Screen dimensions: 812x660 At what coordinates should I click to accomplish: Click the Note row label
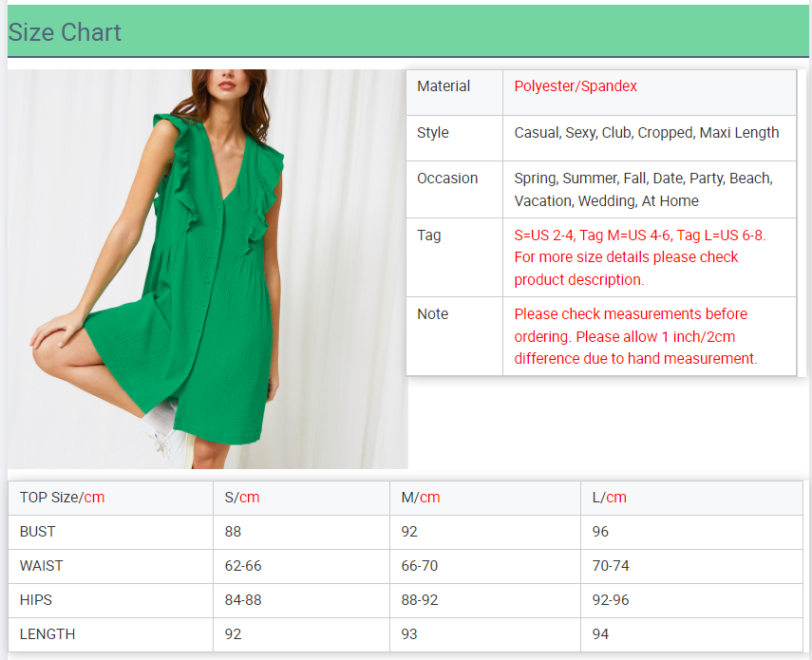coord(433,314)
